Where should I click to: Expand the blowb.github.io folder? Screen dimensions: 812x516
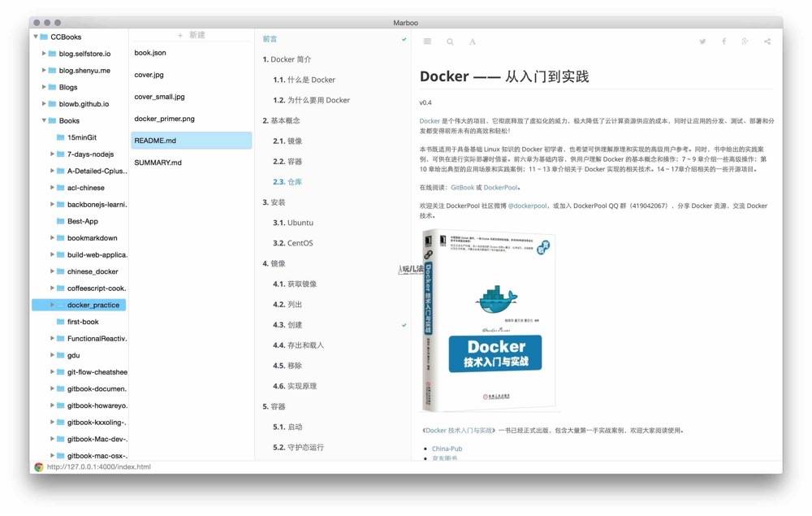(44, 104)
